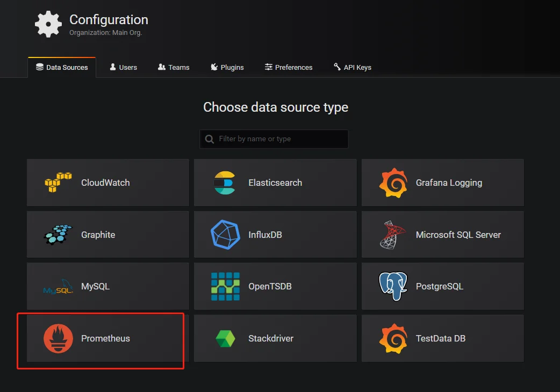This screenshot has height=392, width=560.
Task: Click the magnifier icon in filter box
Action: (x=210, y=139)
